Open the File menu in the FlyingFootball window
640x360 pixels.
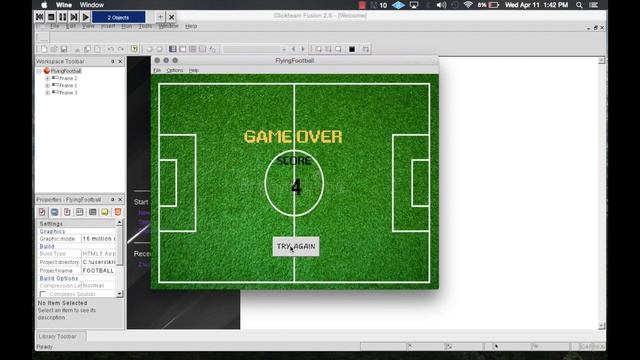pyautogui.click(x=157, y=70)
